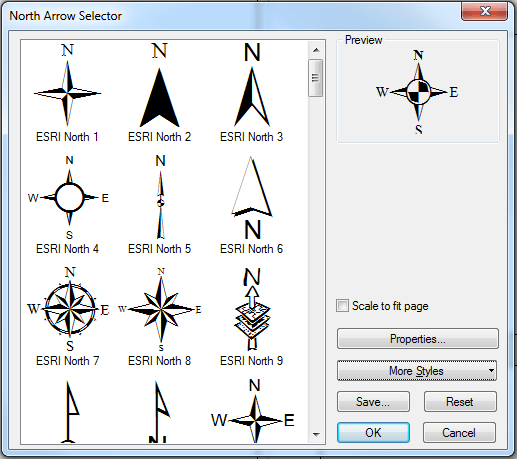This screenshot has height=459, width=517.
Task: Select the plain flag arrow in bottom row
Action: click(69, 411)
